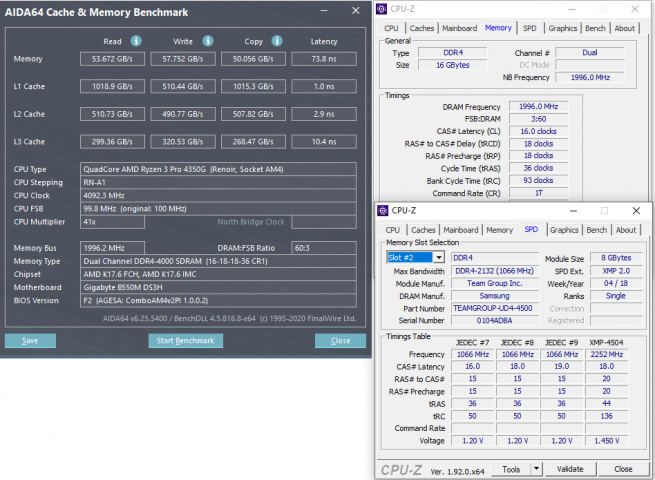This screenshot has width=655, height=480.
Task: Click the Copy info icon in AIDA64
Action: [x=277, y=41]
